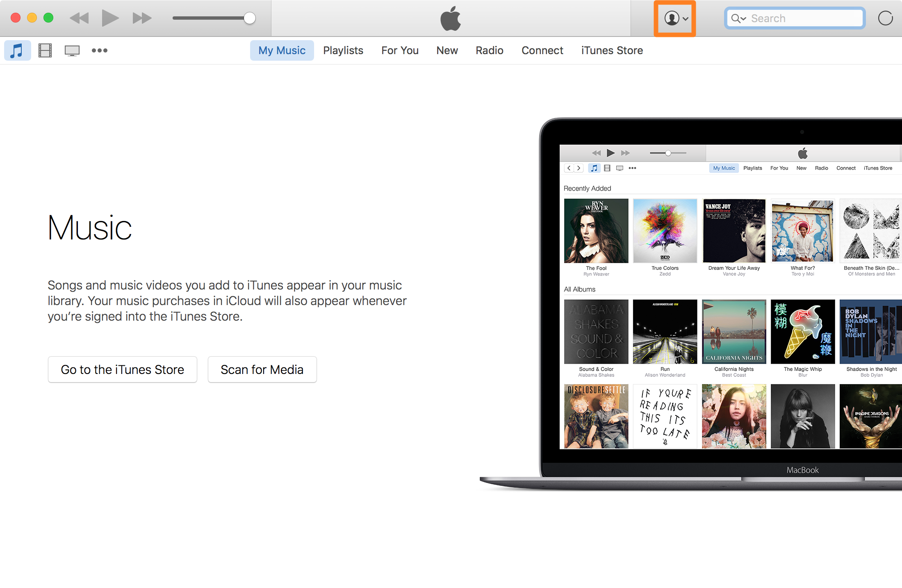The width and height of the screenshot is (902, 588).
Task: Open the three-dot more media menu
Action: pos(99,50)
